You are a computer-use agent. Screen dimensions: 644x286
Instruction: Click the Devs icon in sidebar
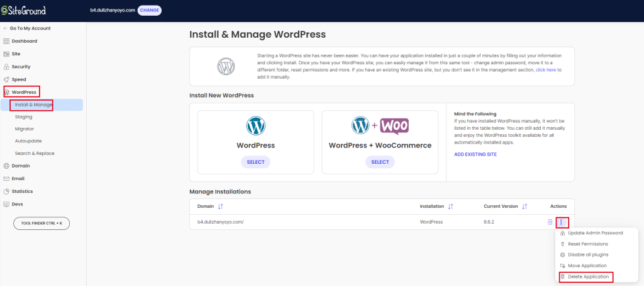[x=6, y=204]
